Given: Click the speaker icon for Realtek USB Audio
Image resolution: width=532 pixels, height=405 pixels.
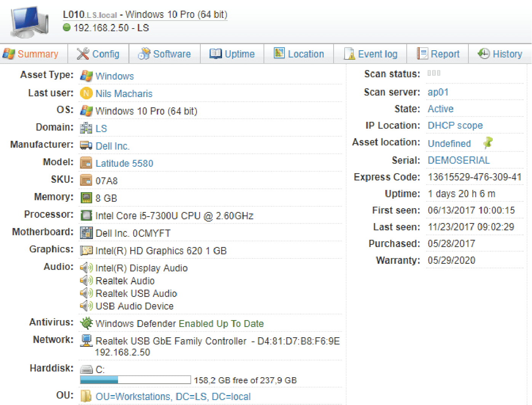Looking at the screenshot, I should pos(86,293).
